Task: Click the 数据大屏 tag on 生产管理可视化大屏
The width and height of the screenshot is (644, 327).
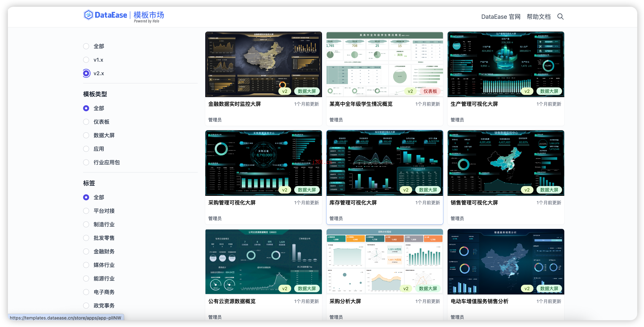Action: (549, 91)
